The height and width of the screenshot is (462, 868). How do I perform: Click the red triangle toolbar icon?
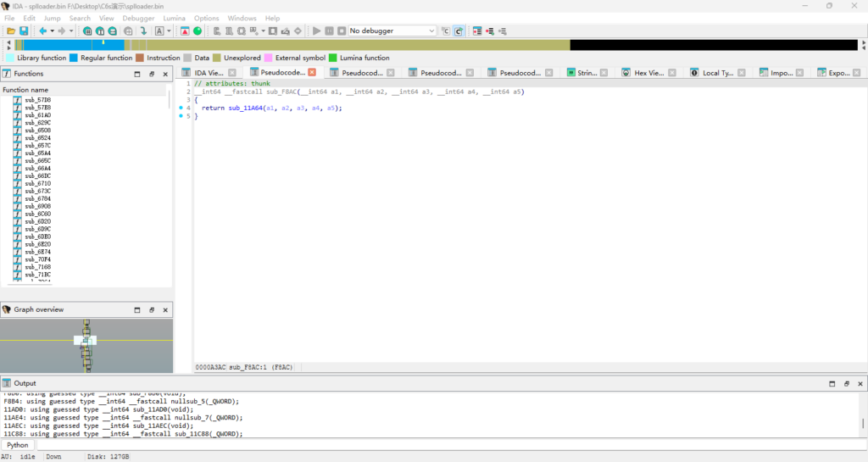(x=185, y=31)
